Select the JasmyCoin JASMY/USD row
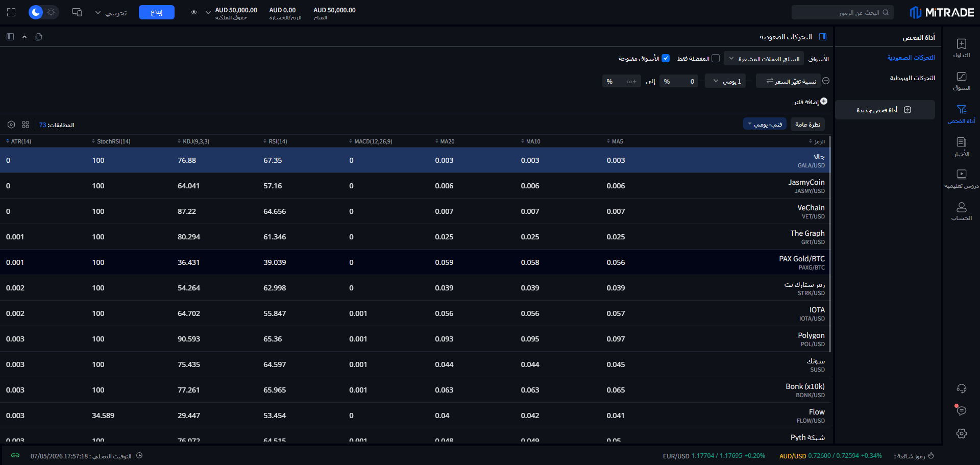Image resolution: width=980 pixels, height=465 pixels. click(x=414, y=186)
